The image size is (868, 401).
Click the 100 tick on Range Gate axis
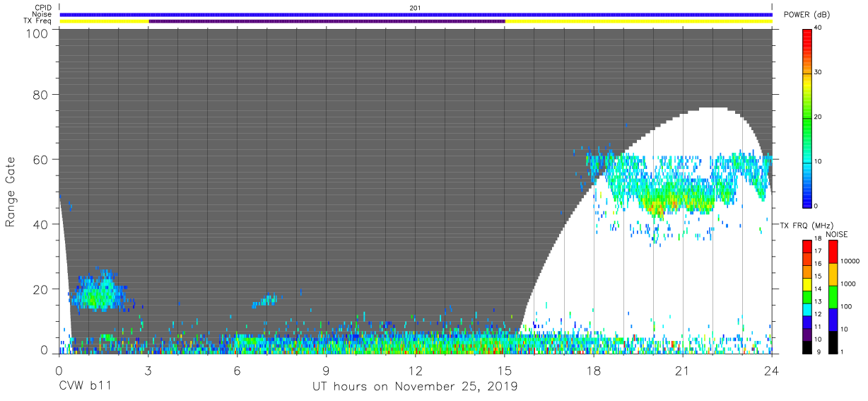37,33
